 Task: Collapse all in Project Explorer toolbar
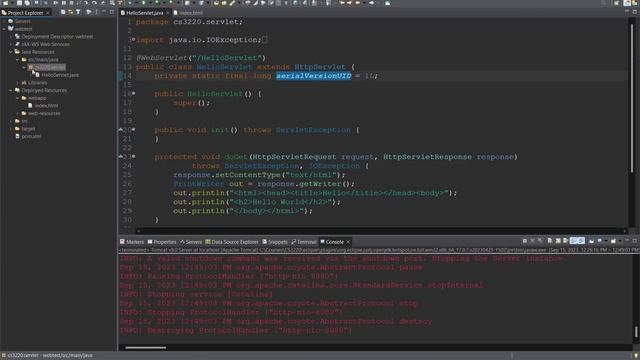tap(63, 12)
